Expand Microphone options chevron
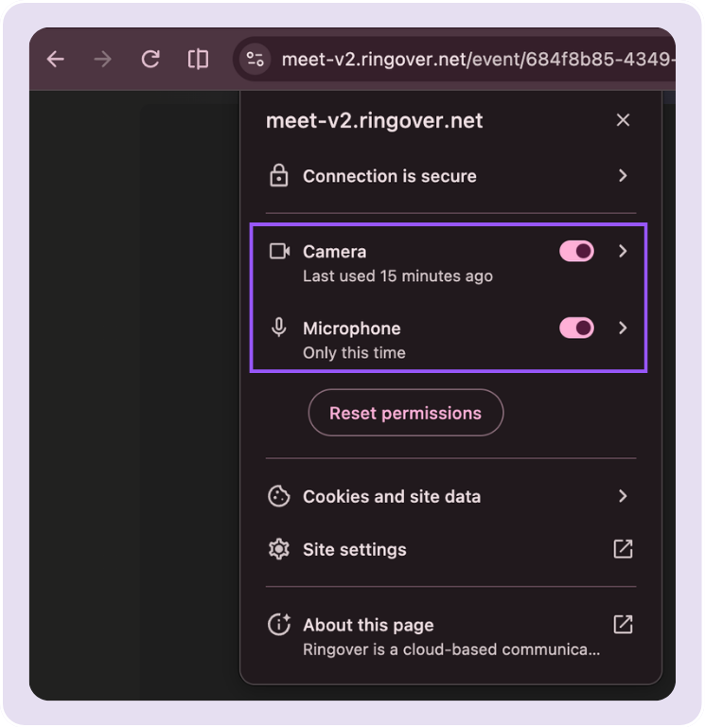 click(623, 328)
